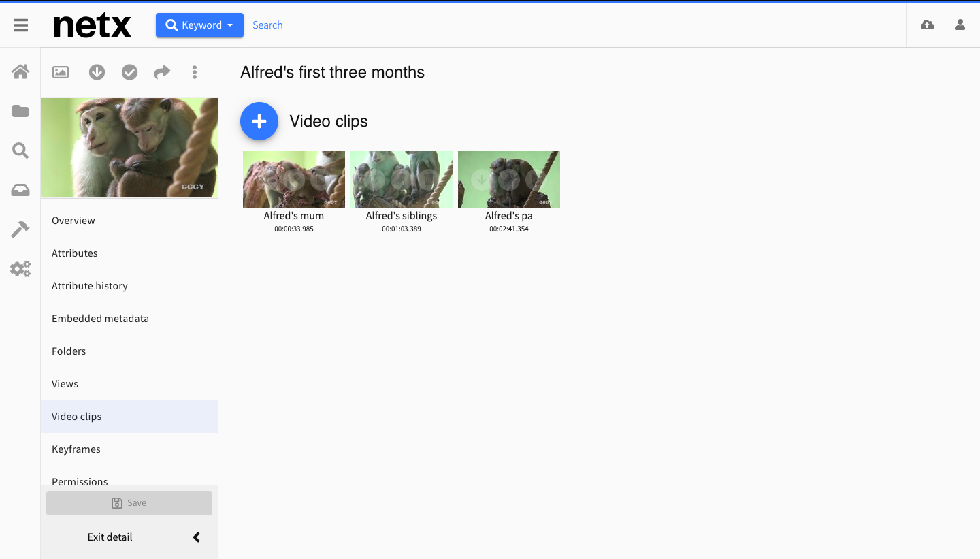Delete the Alfred's mum clip

click(x=321, y=180)
